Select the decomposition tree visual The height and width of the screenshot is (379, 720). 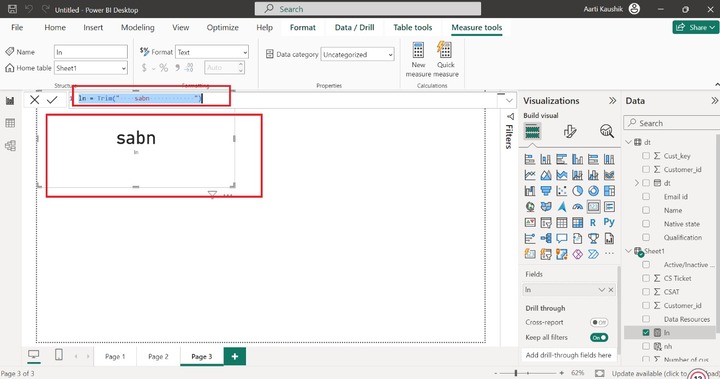point(546,238)
